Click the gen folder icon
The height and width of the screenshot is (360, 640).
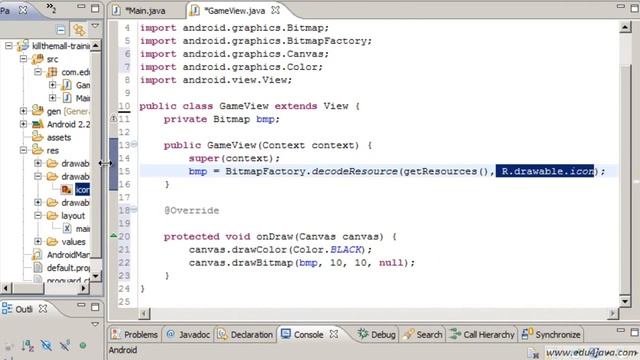coord(38,111)
